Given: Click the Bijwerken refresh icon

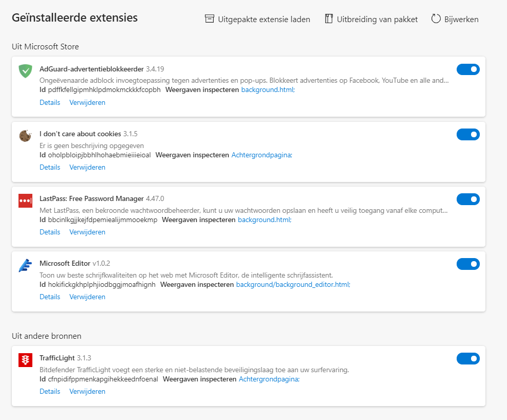Looking at the screenshot, I should pos(436,19).
